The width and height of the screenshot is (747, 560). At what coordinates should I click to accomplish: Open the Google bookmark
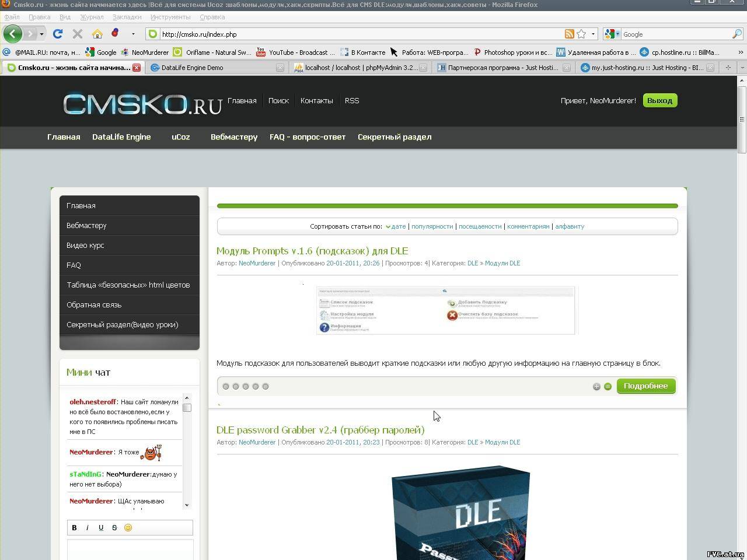(101, 52)
